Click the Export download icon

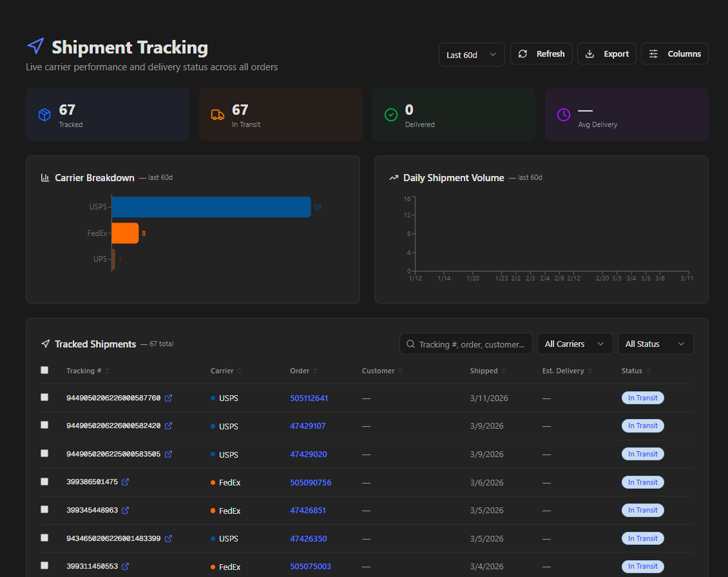pos(589,54)
